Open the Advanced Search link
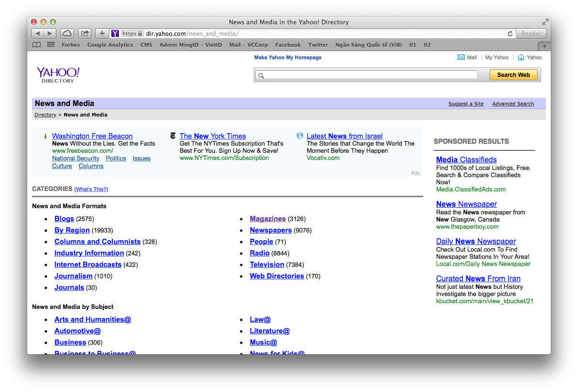The image size is (578, 392). click(x=513, y=104)
